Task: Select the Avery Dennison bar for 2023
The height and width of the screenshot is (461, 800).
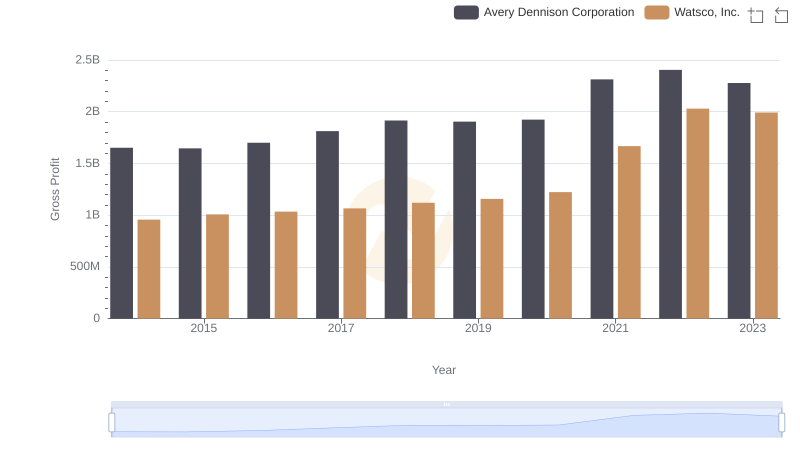Action: (739, 201)
